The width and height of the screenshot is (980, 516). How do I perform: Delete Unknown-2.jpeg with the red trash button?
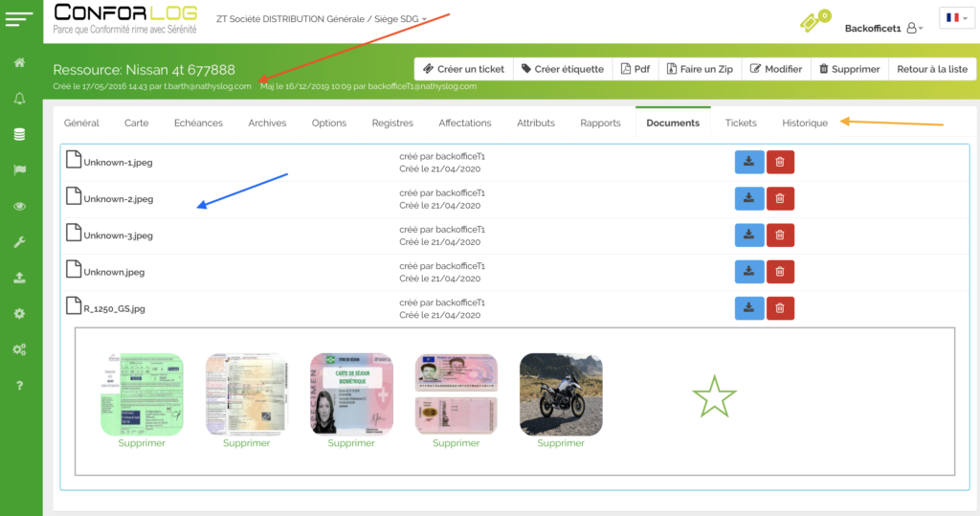[779, 198]
